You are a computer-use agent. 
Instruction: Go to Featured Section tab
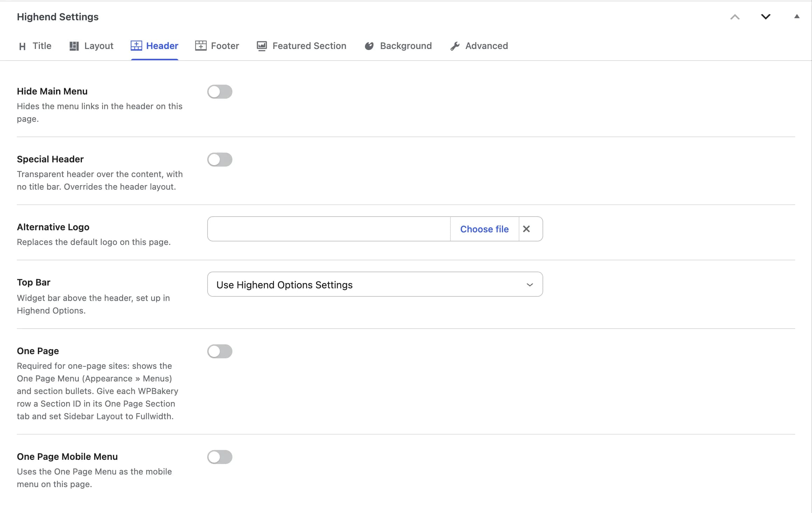coord(301,46)
